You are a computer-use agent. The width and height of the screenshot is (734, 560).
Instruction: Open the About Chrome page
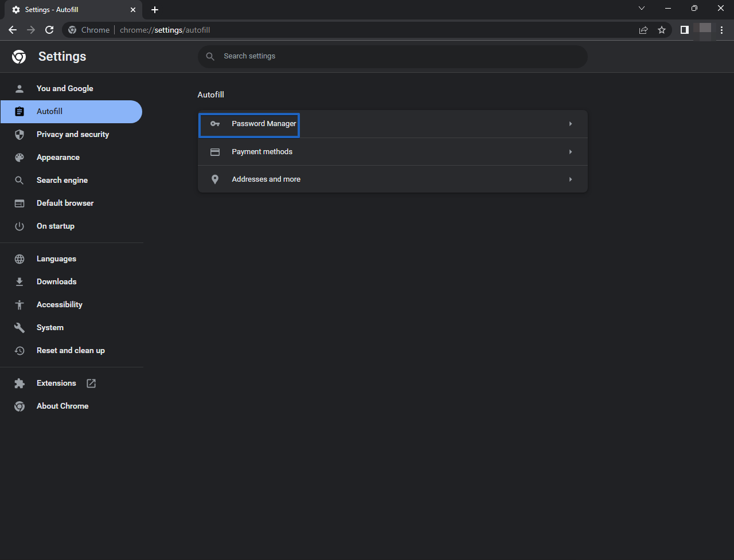[62, 406]
